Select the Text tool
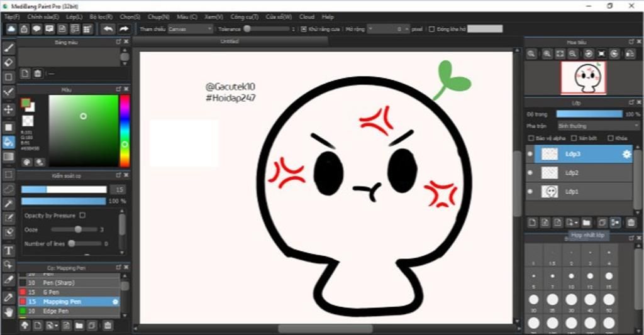The height and width of the screenshot is (335, 644). (x=9, y=250)
